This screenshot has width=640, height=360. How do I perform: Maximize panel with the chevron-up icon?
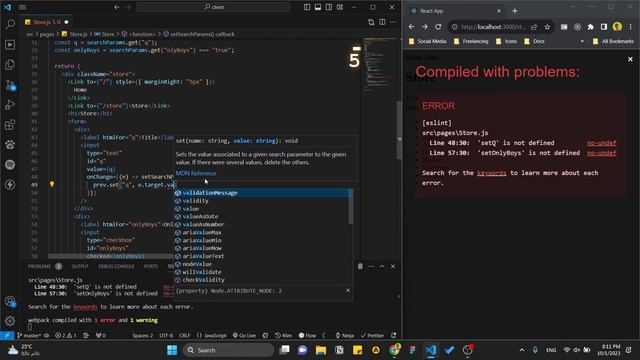[382, 267]
